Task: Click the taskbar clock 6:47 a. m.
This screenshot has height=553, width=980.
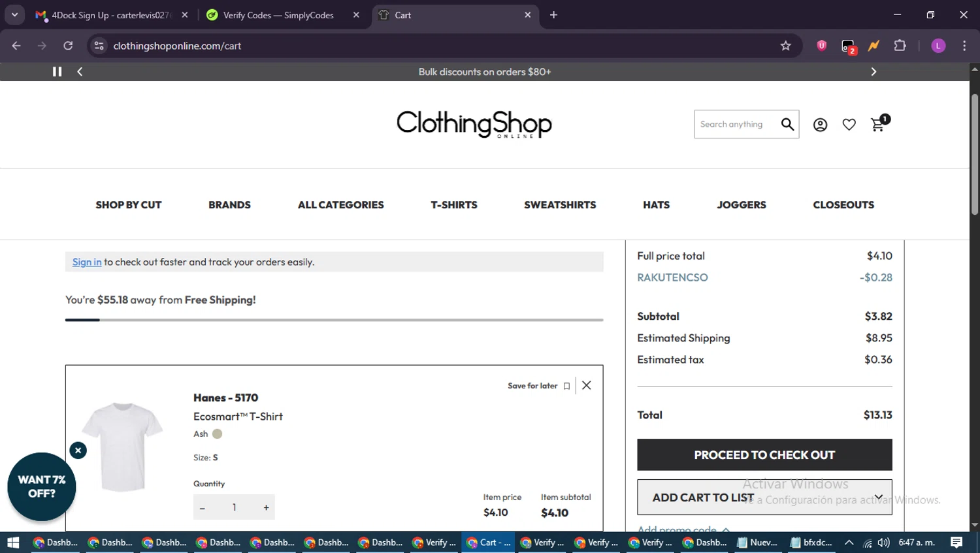Action: 917,543
